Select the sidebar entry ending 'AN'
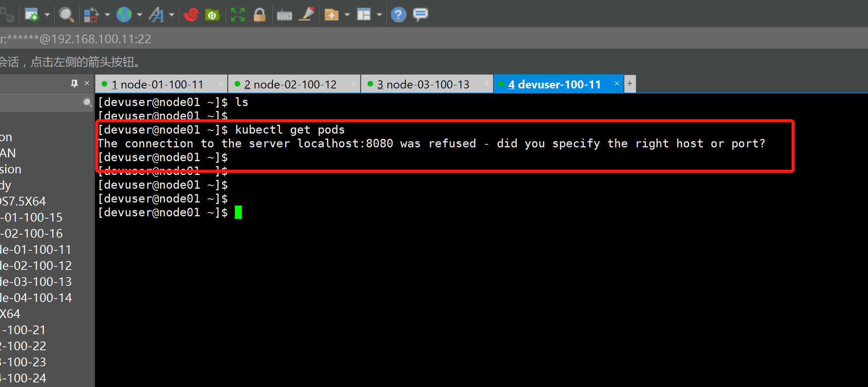This screenshot has width=868, height=387. [8, 153]
